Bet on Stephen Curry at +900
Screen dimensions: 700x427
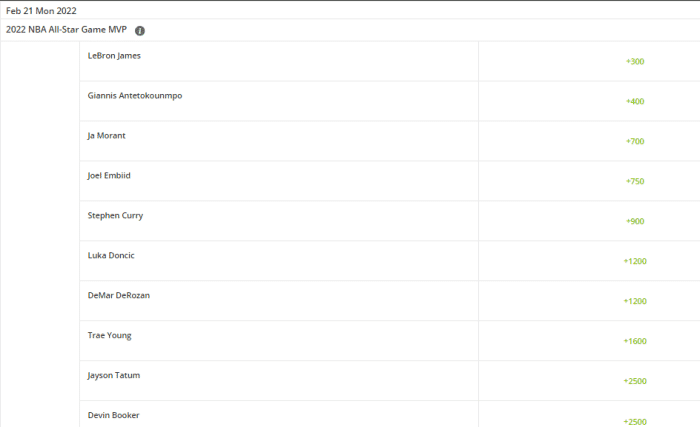pyautogui.click(x=635, y=221)
